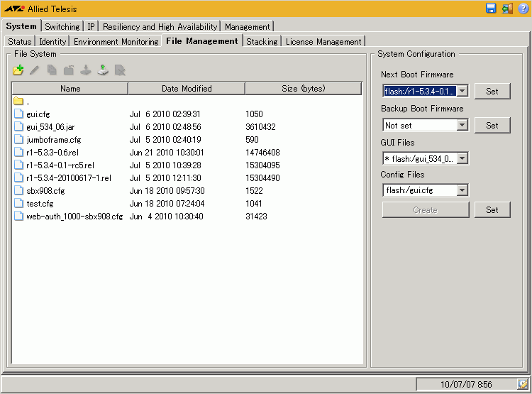This screenshot has width=532, height=394.
Task: Click the file icon for gui.cfg
Action: pos(18,114)
